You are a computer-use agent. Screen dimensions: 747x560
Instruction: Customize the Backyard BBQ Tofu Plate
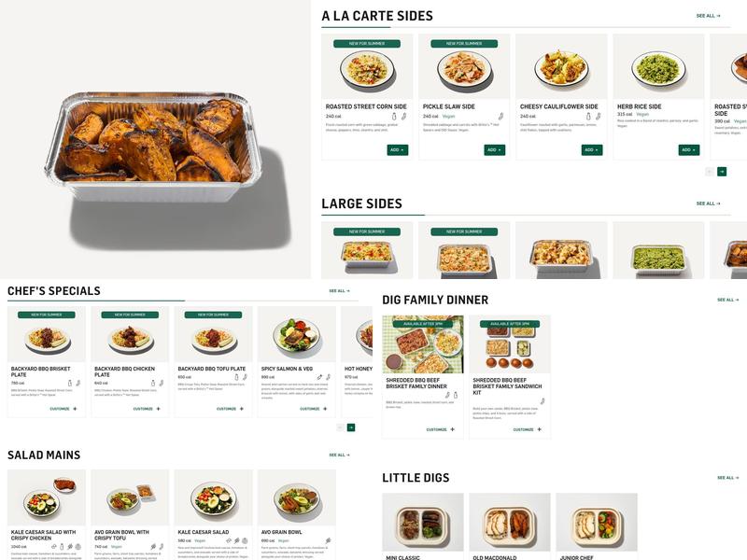(230, 409)
